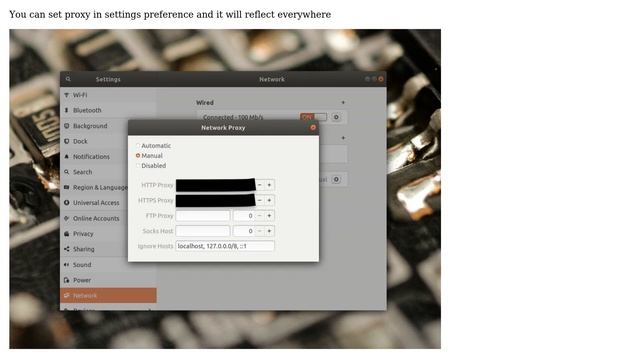
Task: Open Wired connection gear settings
Action: pyautogui.click(x=336, y=117)
